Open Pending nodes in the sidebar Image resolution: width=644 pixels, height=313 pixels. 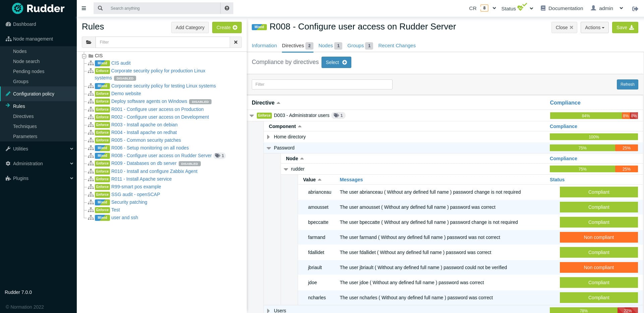click(28, 71)
